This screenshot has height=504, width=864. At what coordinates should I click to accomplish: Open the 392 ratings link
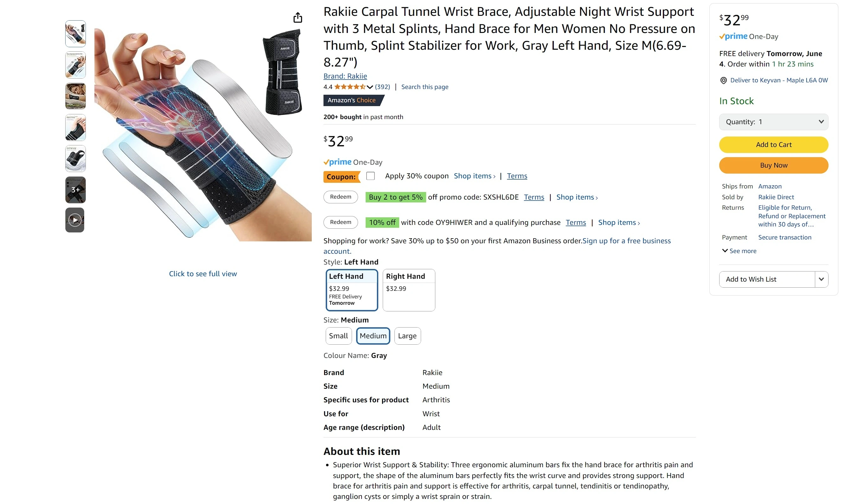pyautogui.click(x=382, y=87)
